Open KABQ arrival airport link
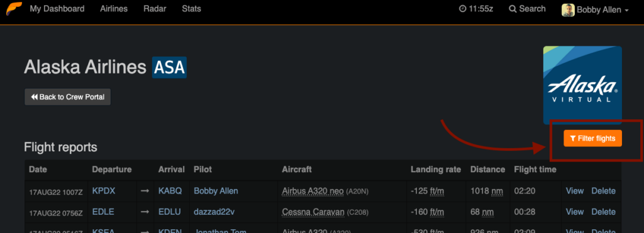 (x=170, y=191)
